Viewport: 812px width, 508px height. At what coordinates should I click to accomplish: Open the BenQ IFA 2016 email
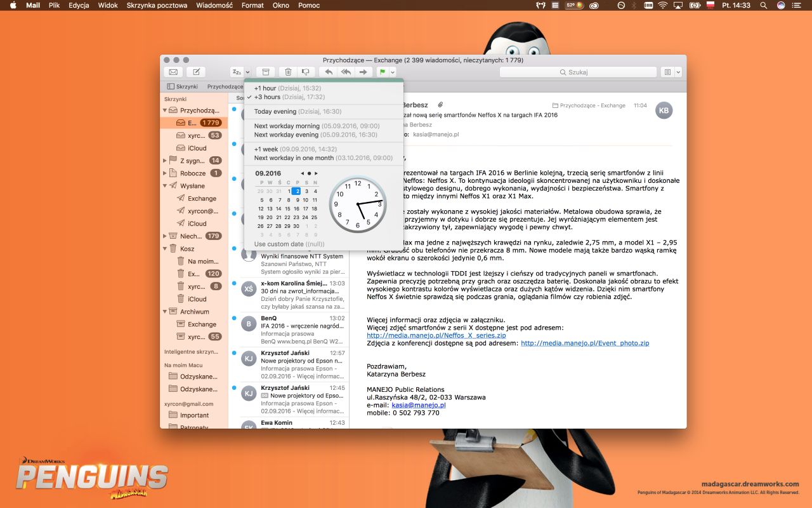point(289,330)
